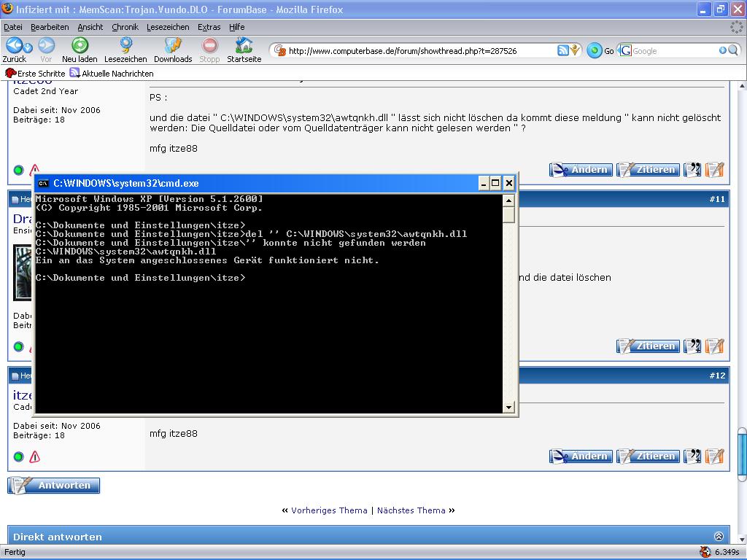Viewport: 747px width, 560px height.
Task: Click Zitieren button on post #12
Action: coord(648,456)
